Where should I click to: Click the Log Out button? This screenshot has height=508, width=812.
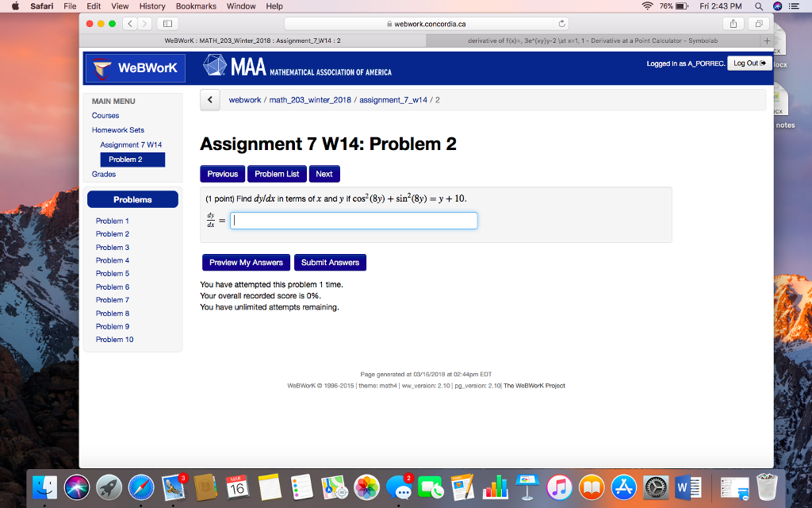[x=749, y=63]
